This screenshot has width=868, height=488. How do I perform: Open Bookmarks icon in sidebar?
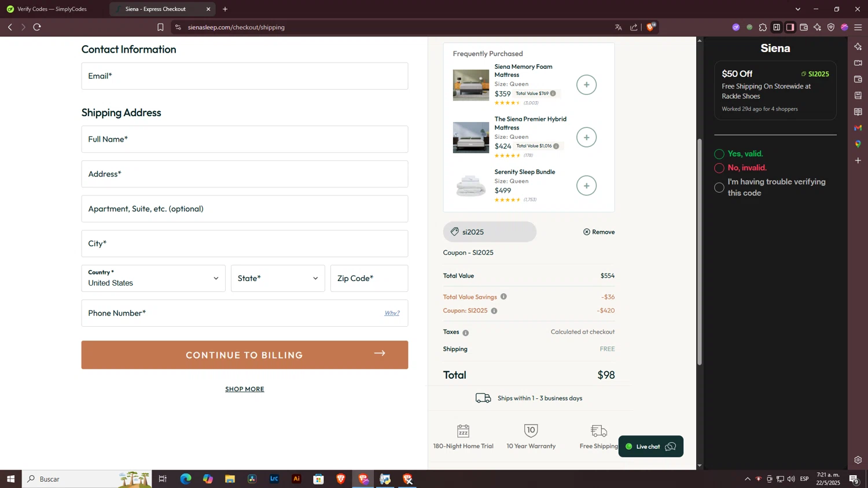[x=858, y=95]
